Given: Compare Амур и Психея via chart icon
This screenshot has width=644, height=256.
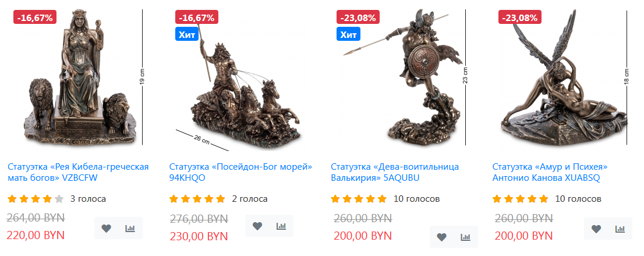Looking at the screenshot, I should point(620,229).
